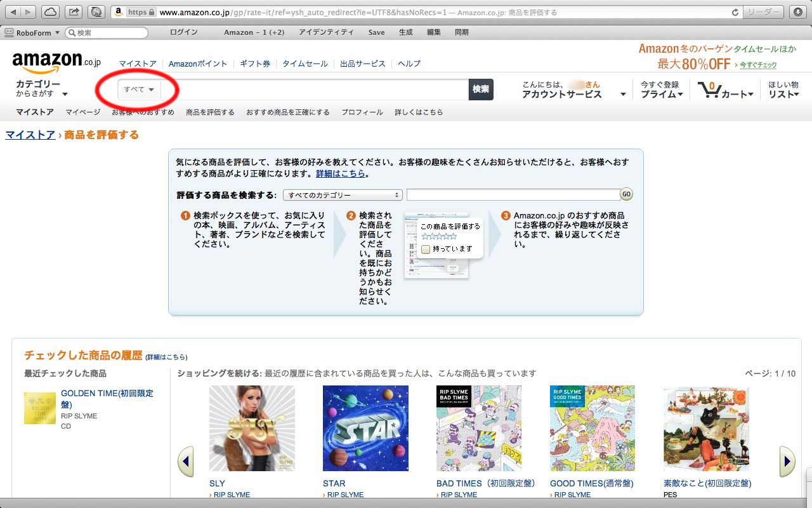
Task: Click the RoboForm logo icon
Action: click(10, 32)
